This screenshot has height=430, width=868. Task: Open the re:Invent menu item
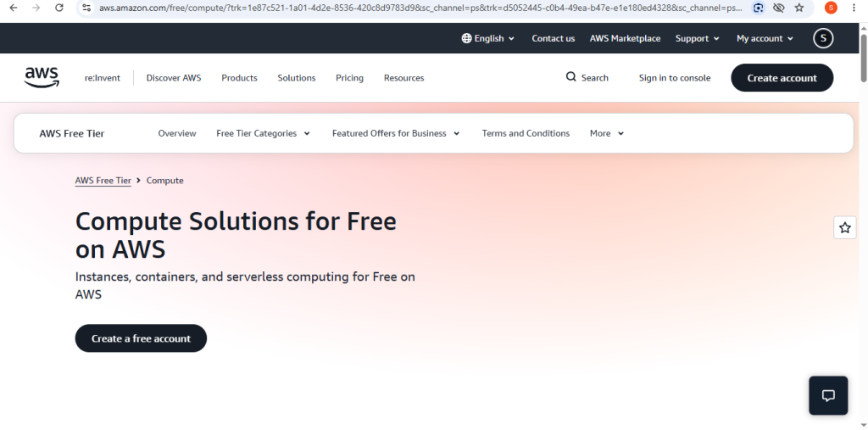click(103, 78)
